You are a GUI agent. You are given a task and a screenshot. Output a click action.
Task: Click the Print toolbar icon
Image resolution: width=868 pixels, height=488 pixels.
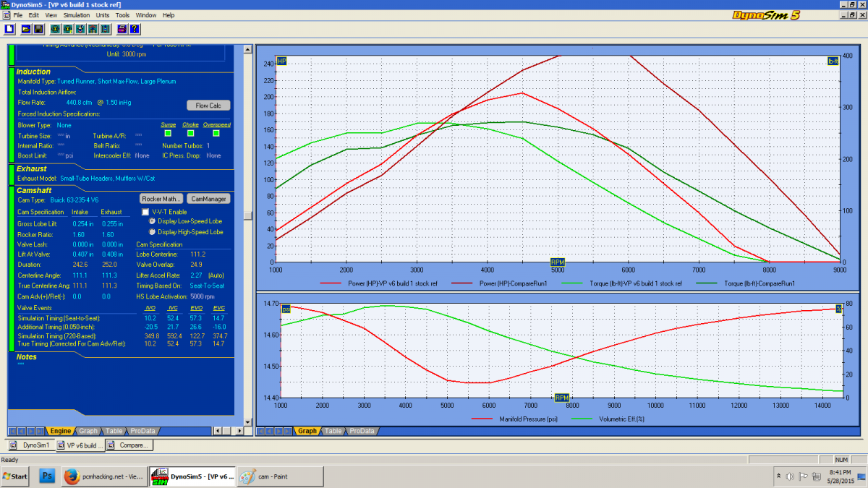pos(122,29)
